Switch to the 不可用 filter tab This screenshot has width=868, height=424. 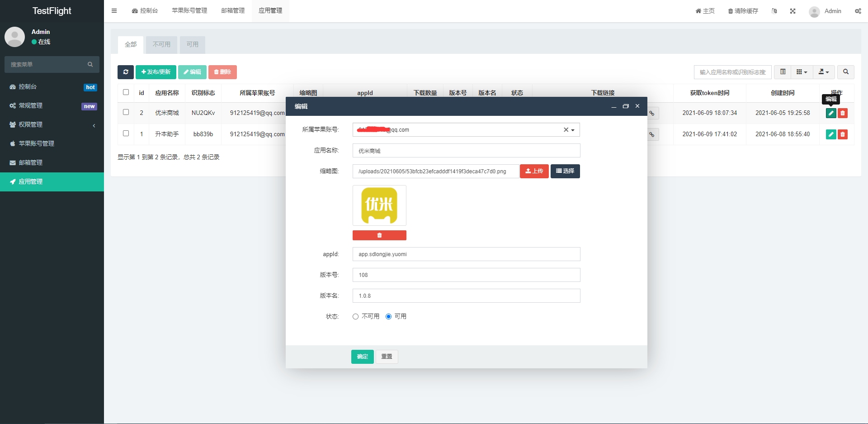pyautogui.click(x=161, y=44)
